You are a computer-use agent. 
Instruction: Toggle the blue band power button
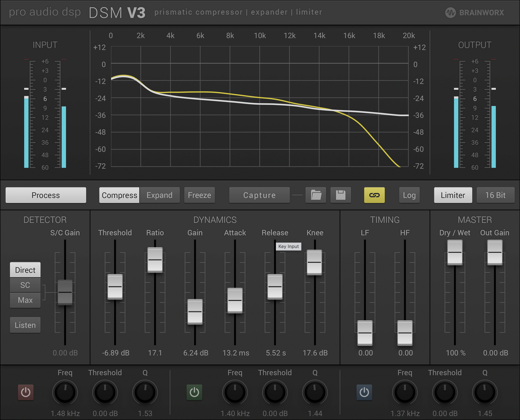[364, 392]
